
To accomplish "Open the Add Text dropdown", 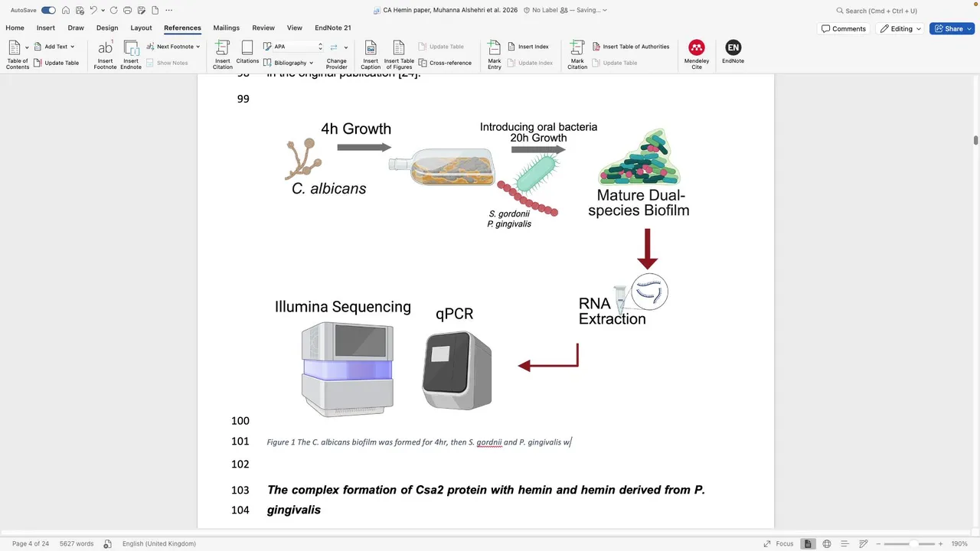I will point(54,47).
